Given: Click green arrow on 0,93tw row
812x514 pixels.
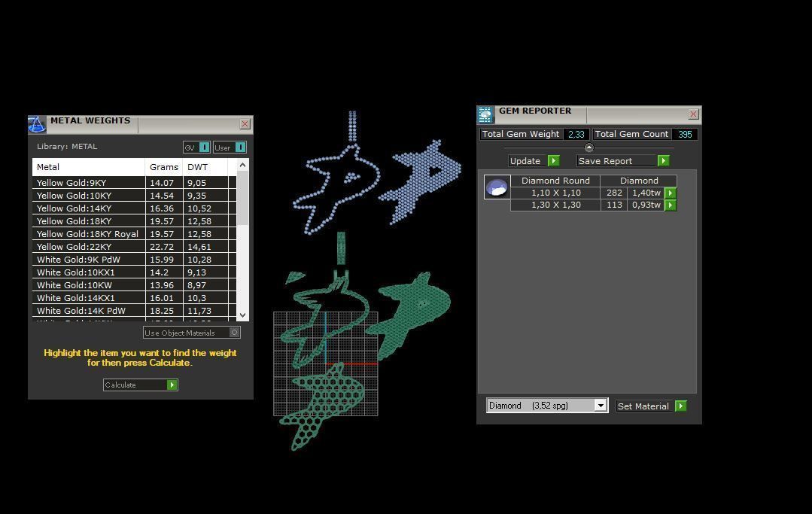Looking at the screenshot, I should (671, 205).
